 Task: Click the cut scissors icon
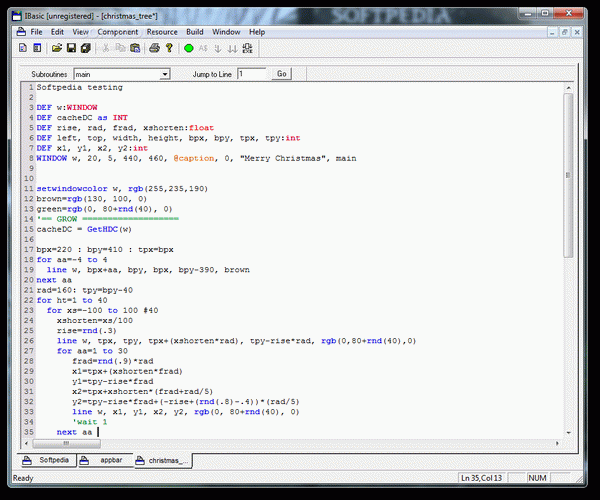(x=105, y=48)
